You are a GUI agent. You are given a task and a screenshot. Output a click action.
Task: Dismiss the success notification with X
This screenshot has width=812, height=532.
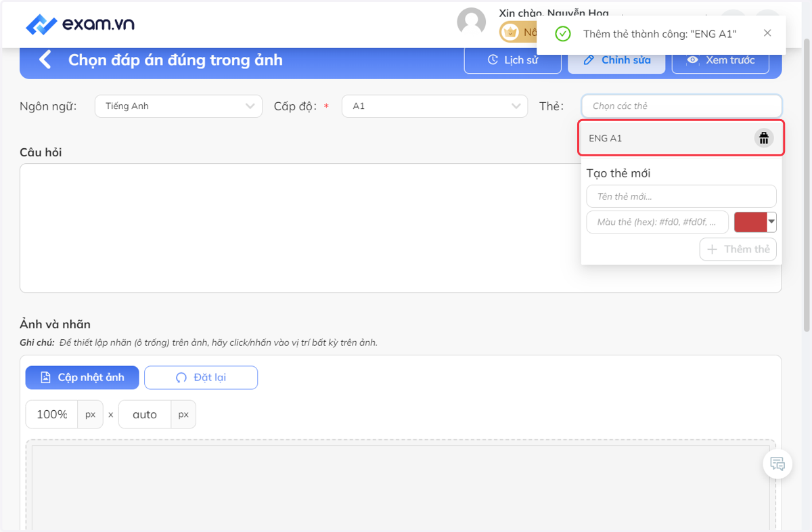[x=767, y=33]
